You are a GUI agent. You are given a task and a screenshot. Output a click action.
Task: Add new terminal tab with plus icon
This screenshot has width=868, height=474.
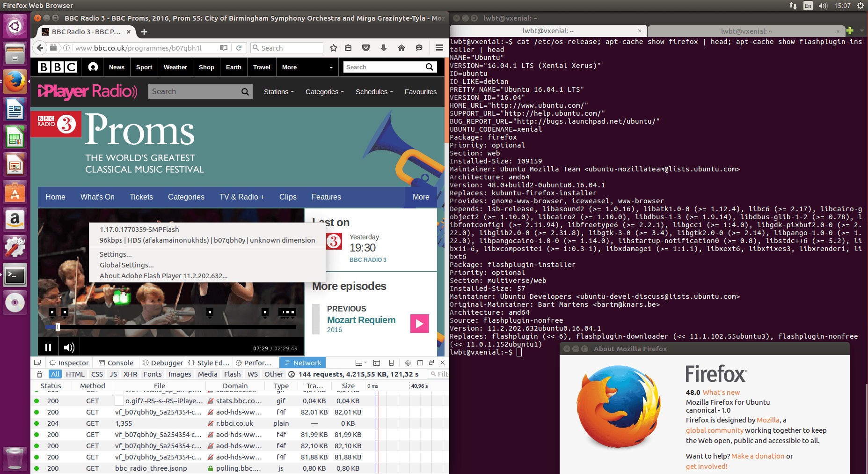pyautogui.click(x=850, y=31)
